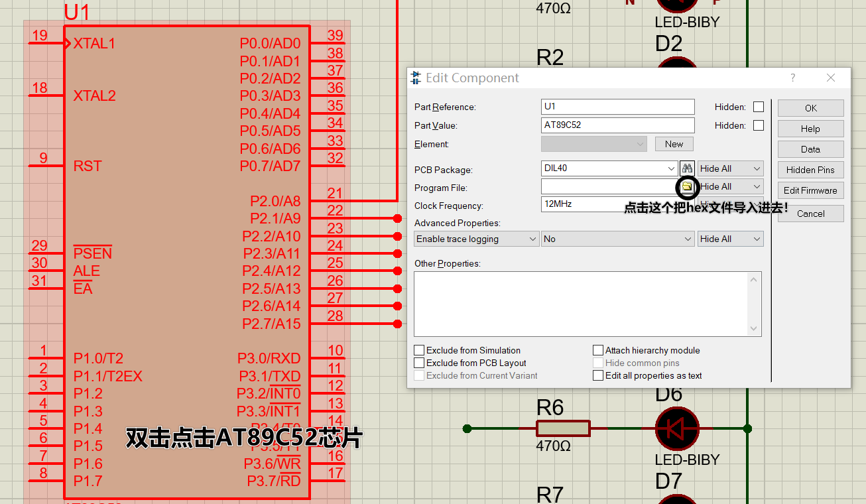
Task: Click the Part Reference field U1
Action: point(617,107)
